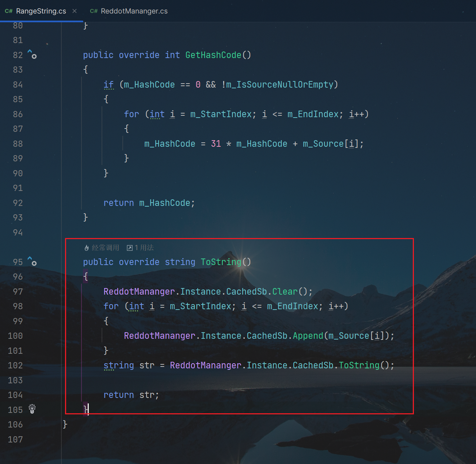Click the closing brace on line 105
Image resolution: width=476 pixels, height=464 pixels.
pyautogui.click(x=85, y=409)
